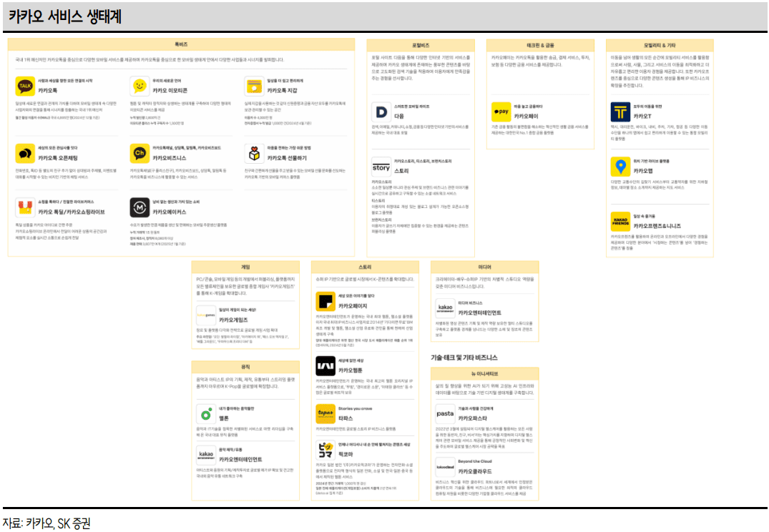769x532 pixels.
Task: Open the Kakao Emoticon smiley icon
Action: pos(139,87)
